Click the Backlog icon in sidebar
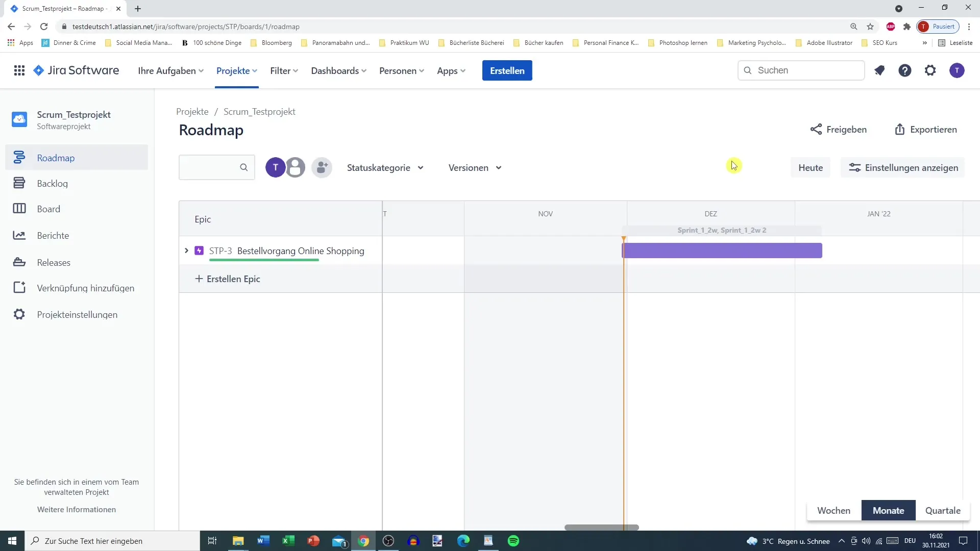 click(19, 183)
